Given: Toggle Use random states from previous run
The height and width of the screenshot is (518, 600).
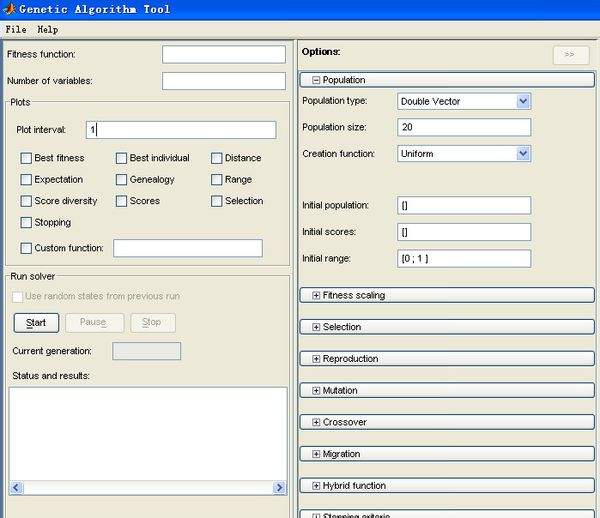Looking at the screenshot, I should 17,296.
